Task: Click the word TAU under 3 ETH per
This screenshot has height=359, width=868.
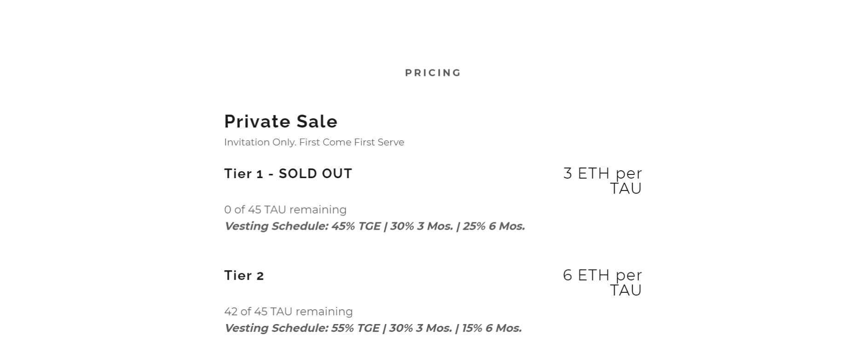Action: (626, 189)
